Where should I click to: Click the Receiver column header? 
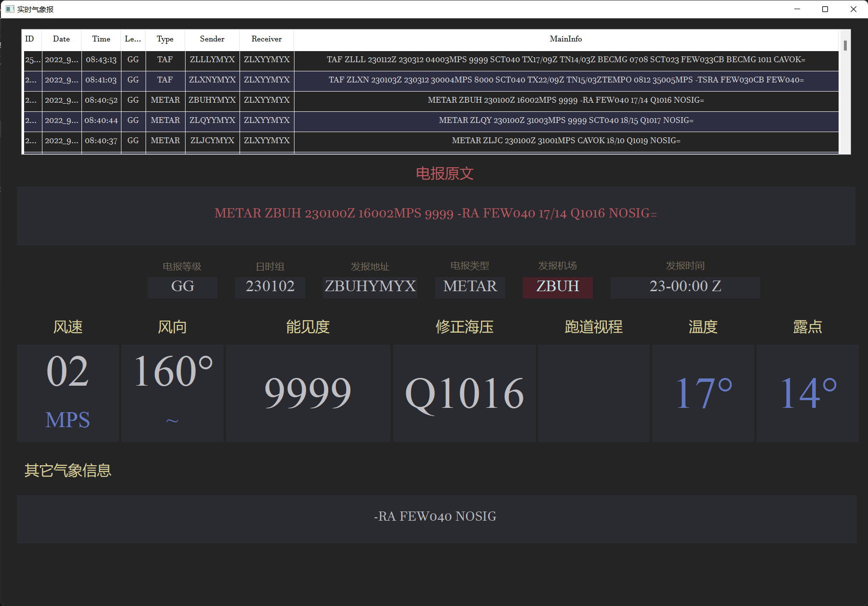pos(266,39)
